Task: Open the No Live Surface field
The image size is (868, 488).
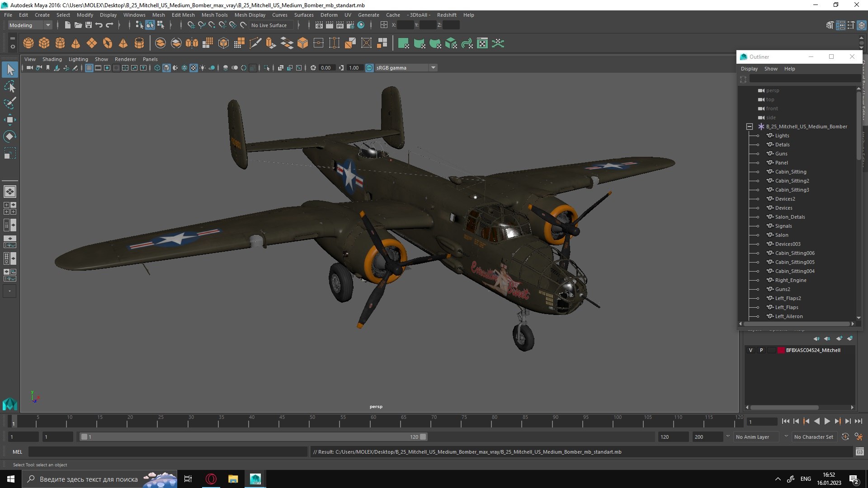Action: point(271,25)
